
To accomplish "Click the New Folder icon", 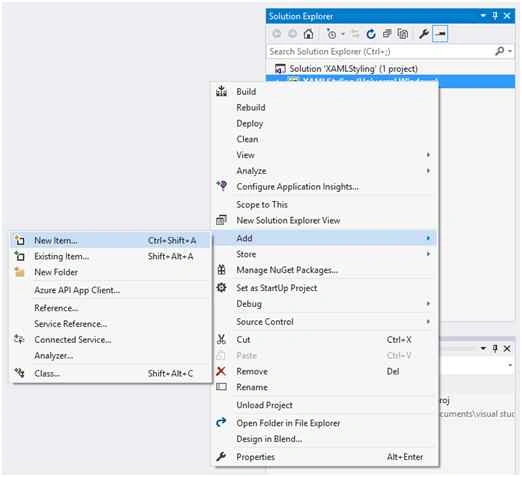I will coord(20,272).
